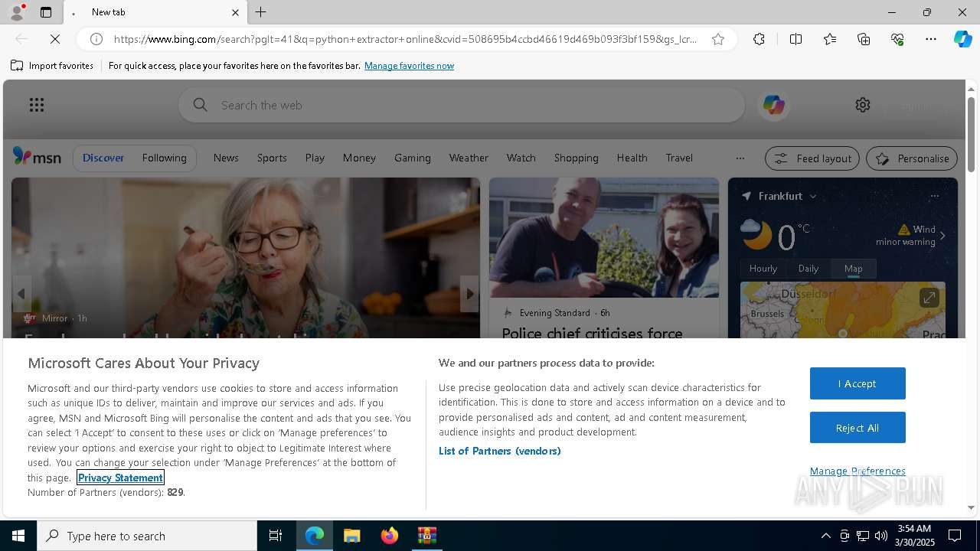The height and width of the screenshot is (551, 980).
Task: Switch weather to Daily tab
Action: coord(808,269)
